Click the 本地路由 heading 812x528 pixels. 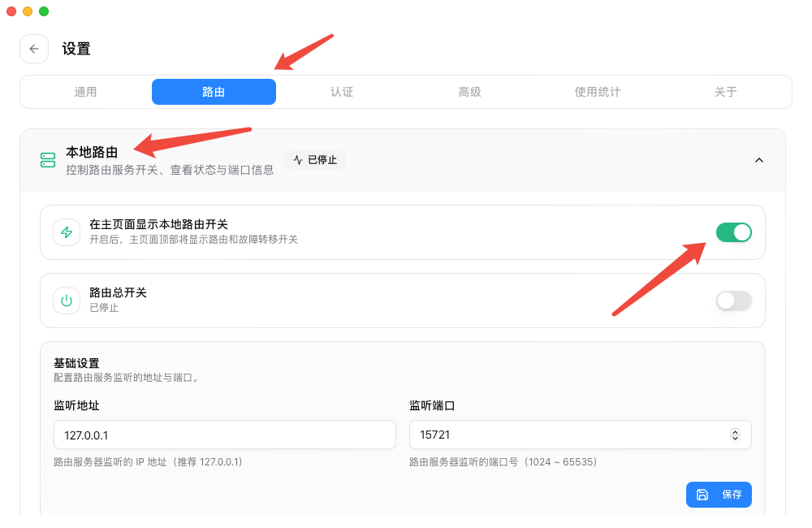pyautogui.click(x=92, y=153)
